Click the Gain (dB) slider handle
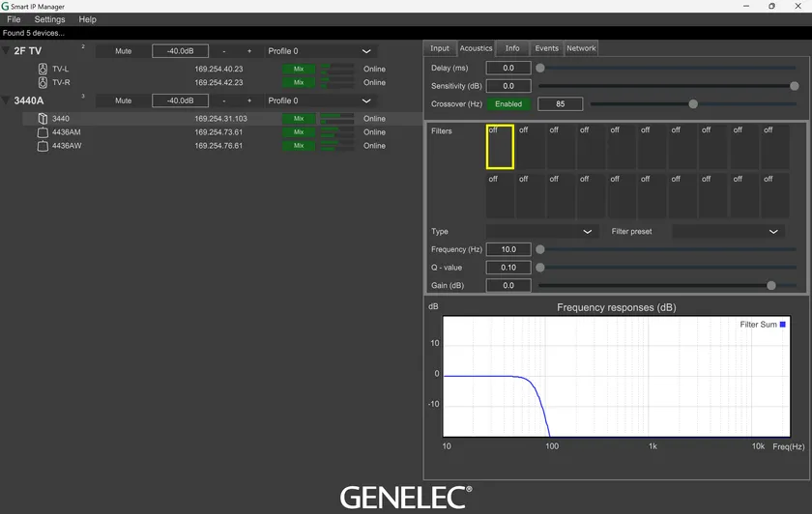Image resolution: width=812 pixels, height=514 pixels. pos(770,286)
